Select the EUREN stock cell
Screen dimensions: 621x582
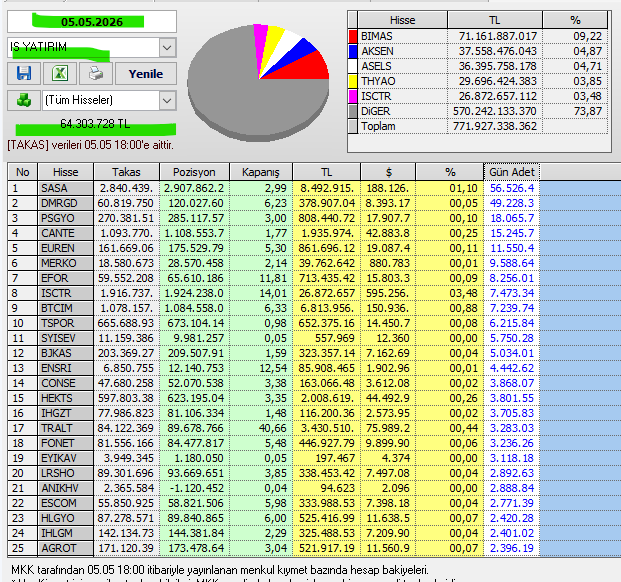pos(66,248)
